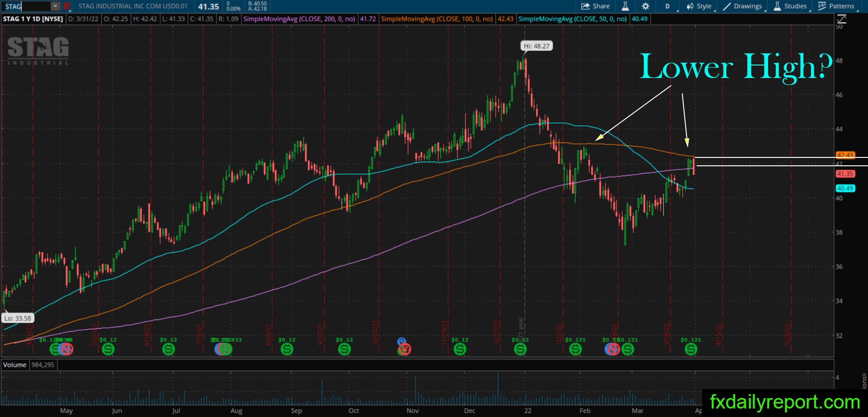Click the cyan 40.49 bubble on the price axis
868x417 pixels.
coord(845,189)
